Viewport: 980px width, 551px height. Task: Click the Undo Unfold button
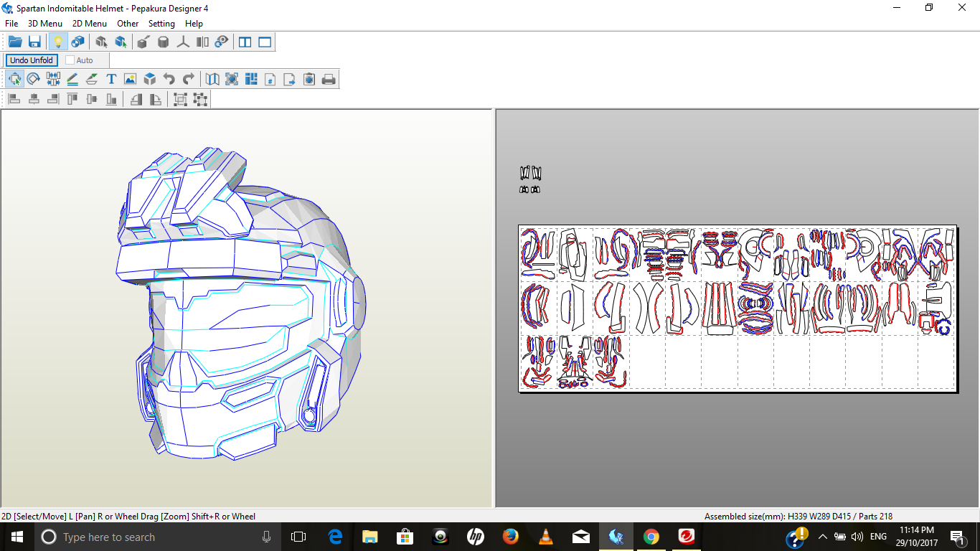pos(32,60)
